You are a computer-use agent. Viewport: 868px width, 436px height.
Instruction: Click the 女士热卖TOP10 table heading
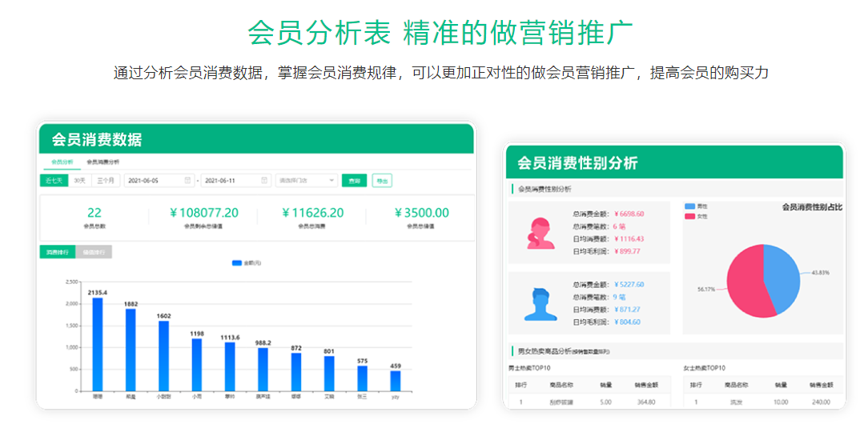(x=704, y=368)
